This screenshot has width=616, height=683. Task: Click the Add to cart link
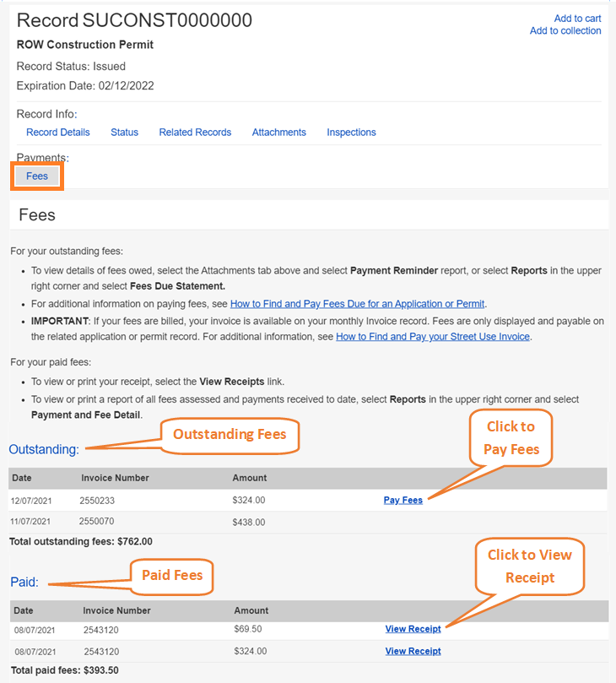coord(577,19)
